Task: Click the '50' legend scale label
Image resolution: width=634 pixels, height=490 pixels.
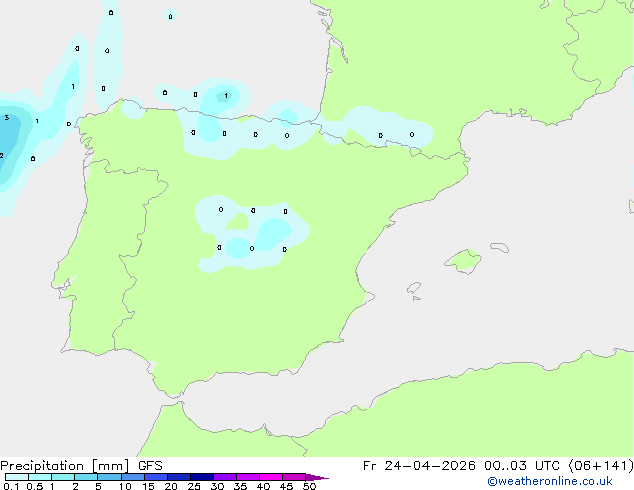Action: 309,486
